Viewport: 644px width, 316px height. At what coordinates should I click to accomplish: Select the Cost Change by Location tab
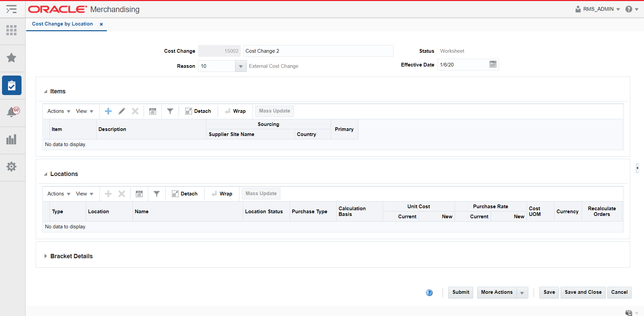(62, 24)
